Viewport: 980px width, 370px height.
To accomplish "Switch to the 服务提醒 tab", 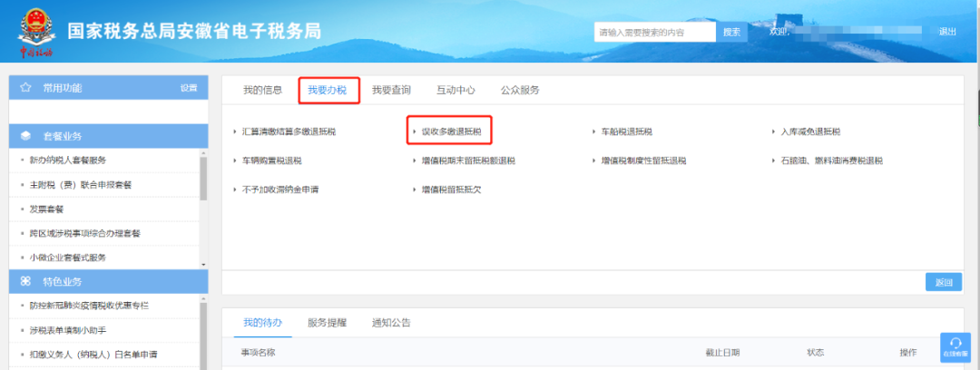I will tap(327, 323).
